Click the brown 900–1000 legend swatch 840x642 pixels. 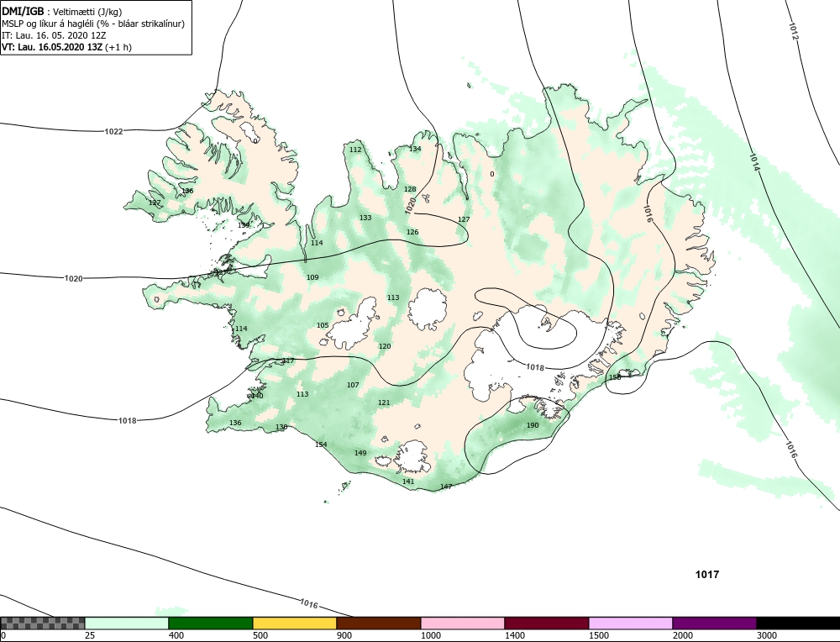coord(379,623)
